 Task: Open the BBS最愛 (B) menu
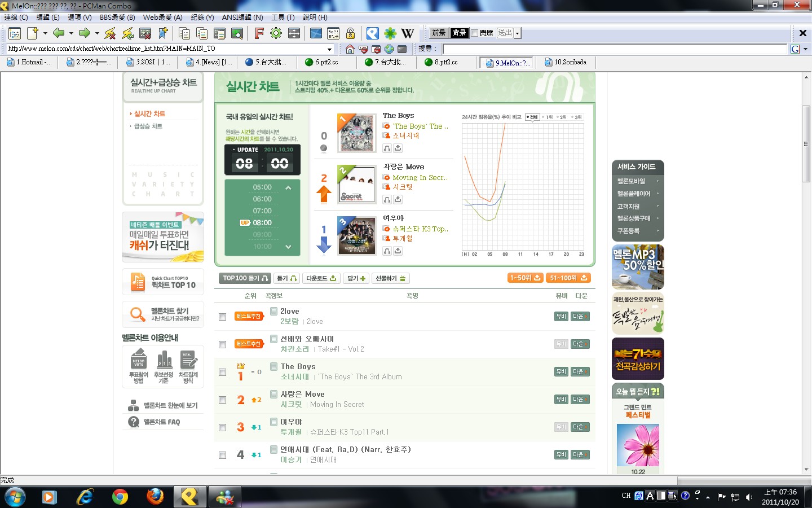tap(117, 17)
